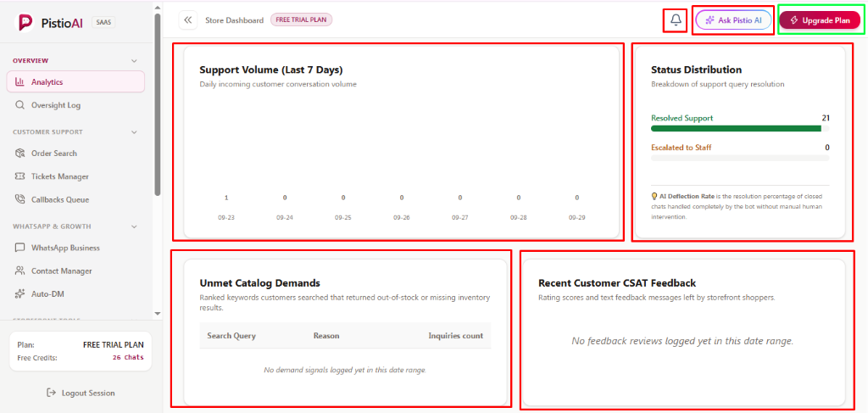Collapse the WHATSAPP & GROWTH section
868x413 pixels.
tap(133, 226)
